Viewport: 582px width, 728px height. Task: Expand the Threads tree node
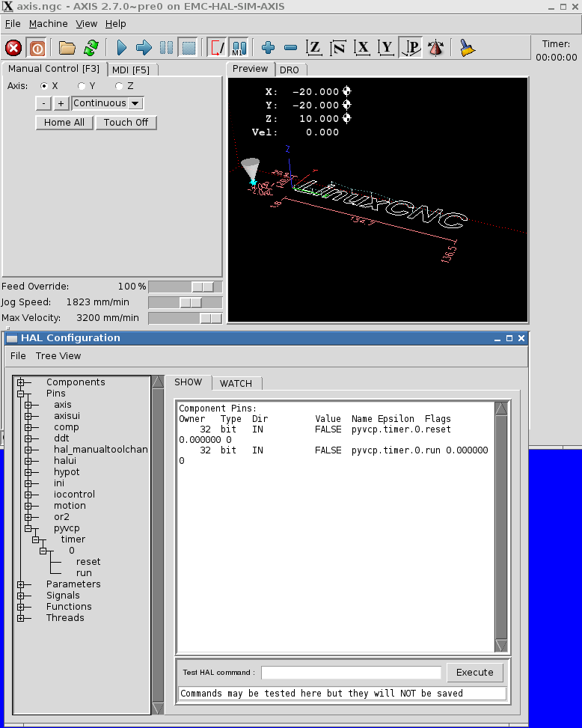pyautogui.click(x=20, y=618)
